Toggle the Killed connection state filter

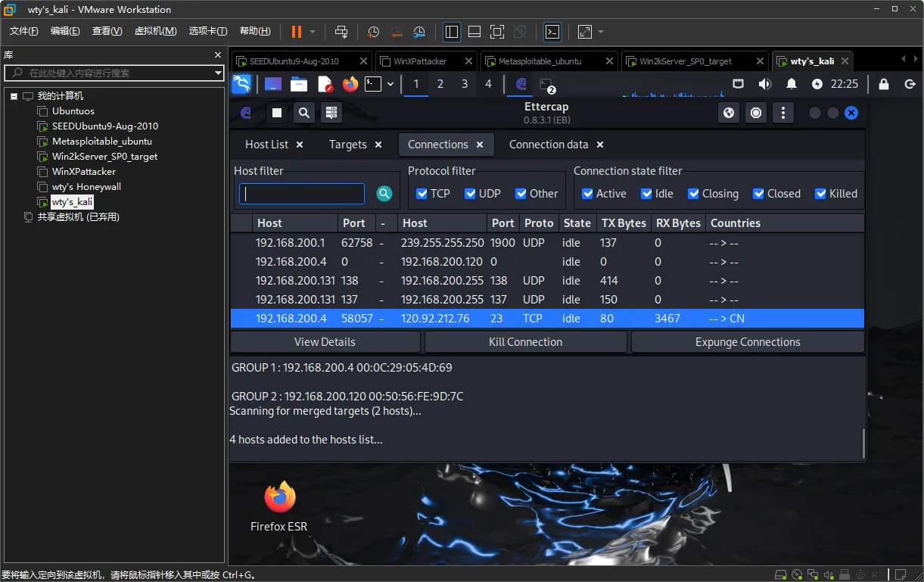click(820, 194)
